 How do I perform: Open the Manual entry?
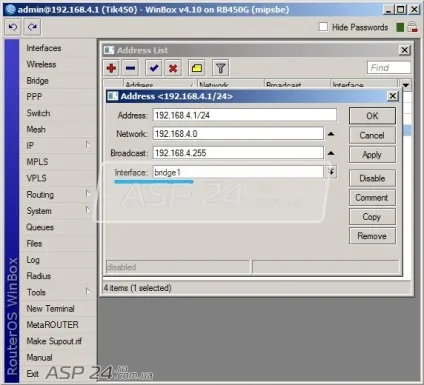click(39, 357)
